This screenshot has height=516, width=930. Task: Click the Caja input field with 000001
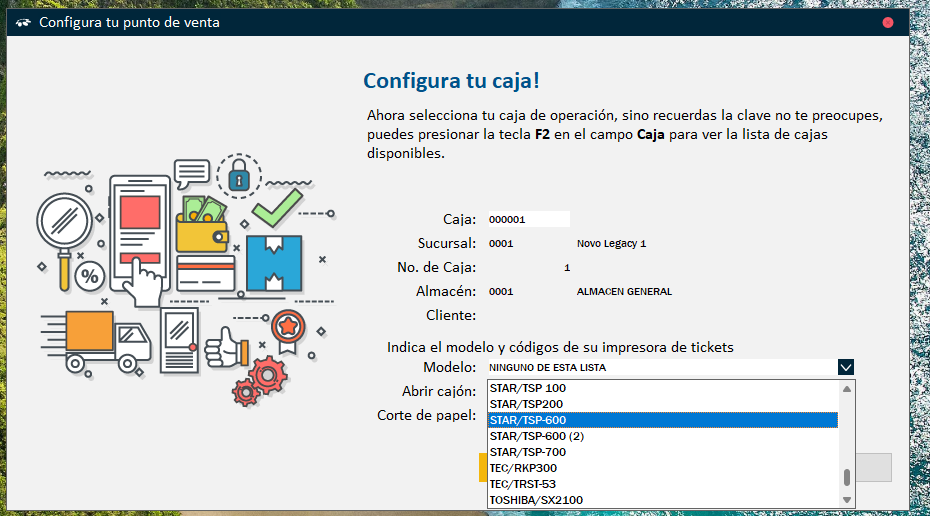[527, 219]
